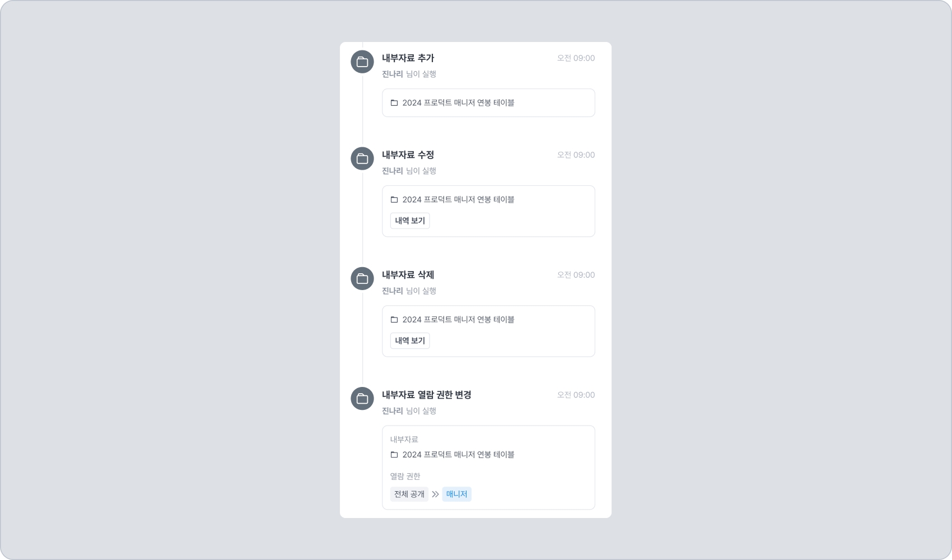The image size is (952, 560).
Task: Open file name in the 내부자료 수정 card
Action: pyautogui.click(x=458, y=199)
